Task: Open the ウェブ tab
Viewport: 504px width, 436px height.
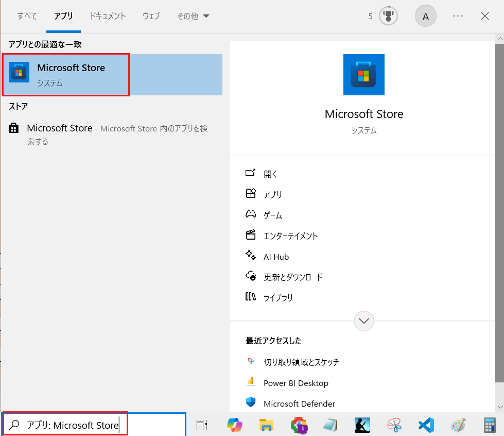Action: pos(151,16)
